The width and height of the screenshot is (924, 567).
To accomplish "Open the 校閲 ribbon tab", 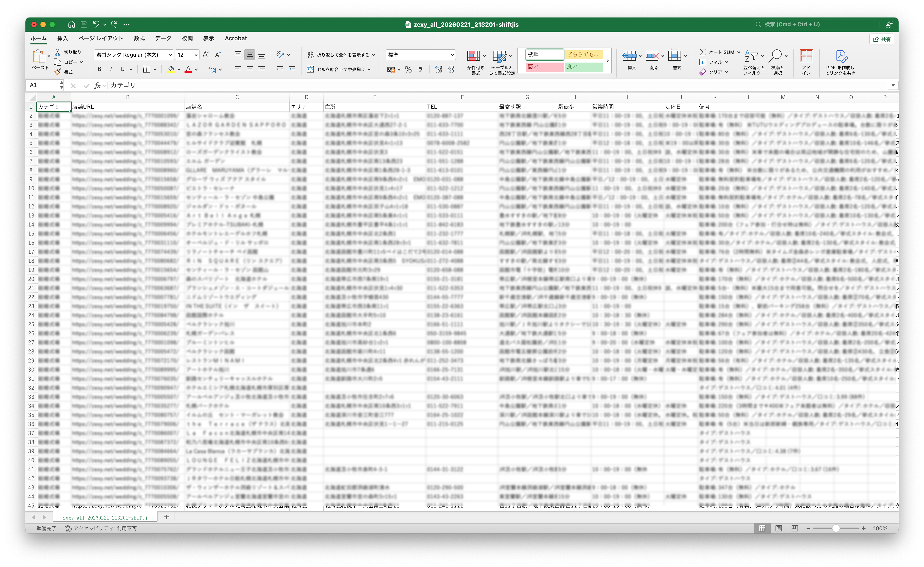I will [187, 38].
